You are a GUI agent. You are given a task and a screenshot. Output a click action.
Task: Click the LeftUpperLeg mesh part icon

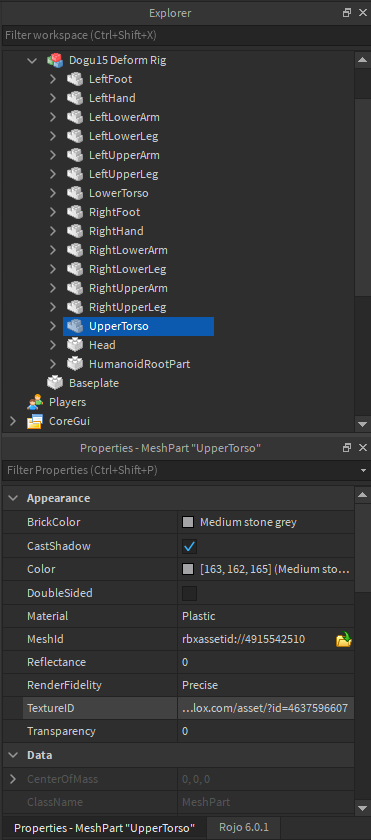pos(75,174)
